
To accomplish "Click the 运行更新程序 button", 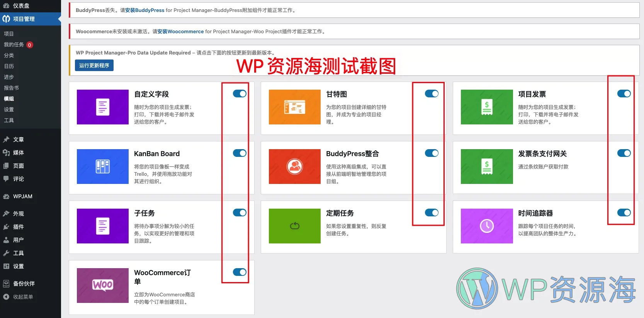I will point(94,65).
